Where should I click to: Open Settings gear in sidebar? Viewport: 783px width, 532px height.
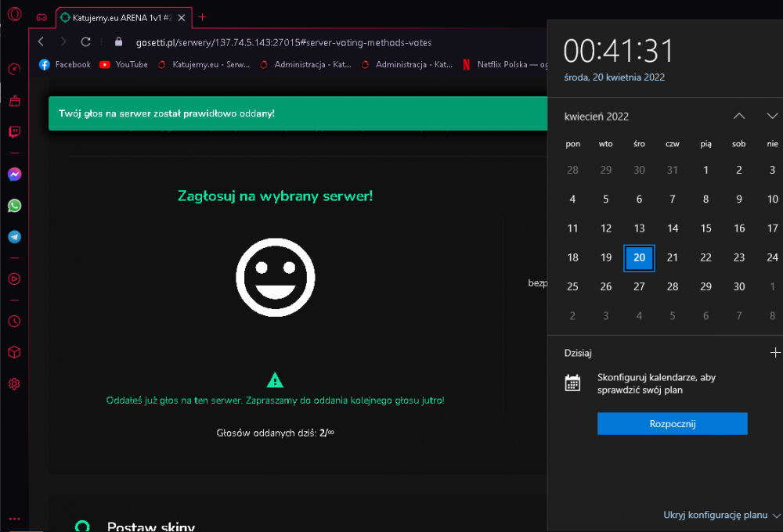click(14, 384)
